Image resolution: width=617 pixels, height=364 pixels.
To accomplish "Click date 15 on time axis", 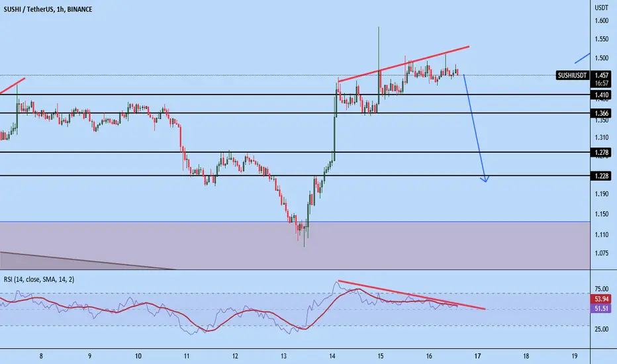I will coord(381,356).
